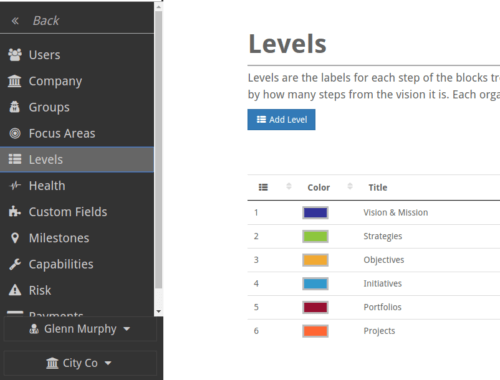Click the Milestones map pin icon
This screenshot has height=380, width=500.
click(x=15, y=238)
